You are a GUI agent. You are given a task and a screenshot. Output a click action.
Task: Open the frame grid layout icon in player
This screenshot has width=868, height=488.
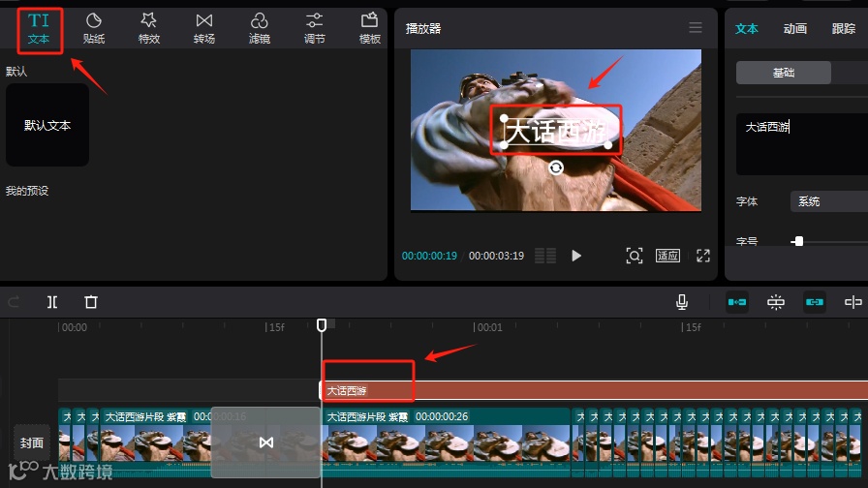pos(545,256)
